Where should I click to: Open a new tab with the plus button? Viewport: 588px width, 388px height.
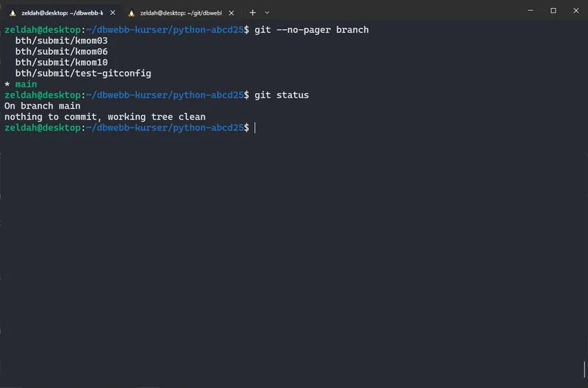252,12
